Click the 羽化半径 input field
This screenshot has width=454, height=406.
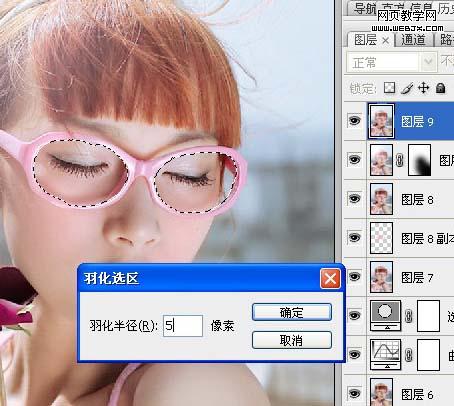click(x=183, y=326)
